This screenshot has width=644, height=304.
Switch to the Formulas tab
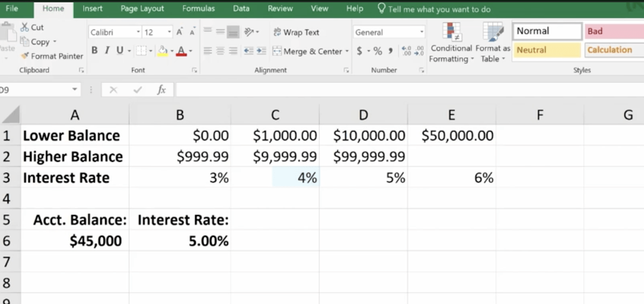[198, 9]
